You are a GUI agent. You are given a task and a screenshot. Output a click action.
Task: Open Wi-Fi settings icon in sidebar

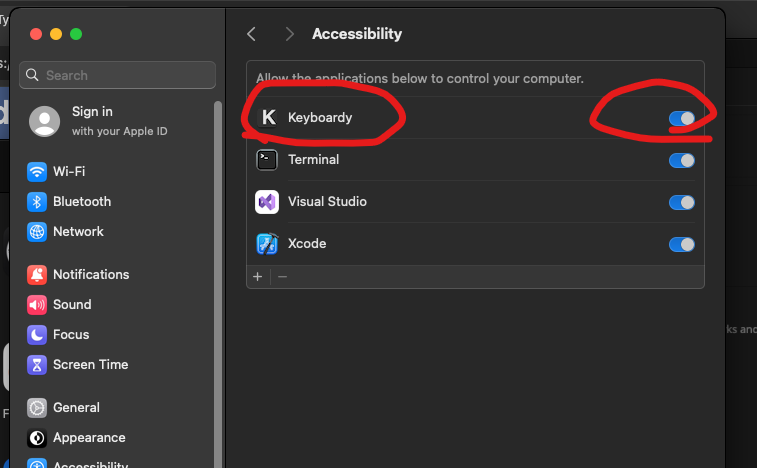click(37, 171)
